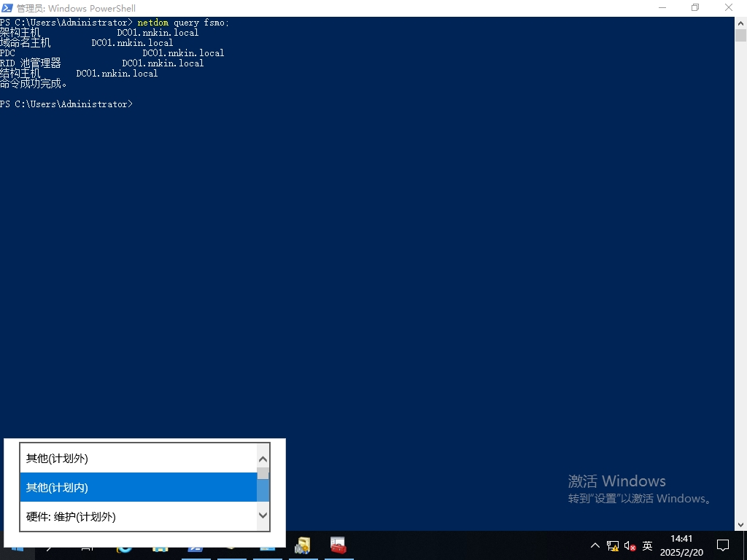Click PowerShell window scrollbar down arrow

(x=740, y=524)
